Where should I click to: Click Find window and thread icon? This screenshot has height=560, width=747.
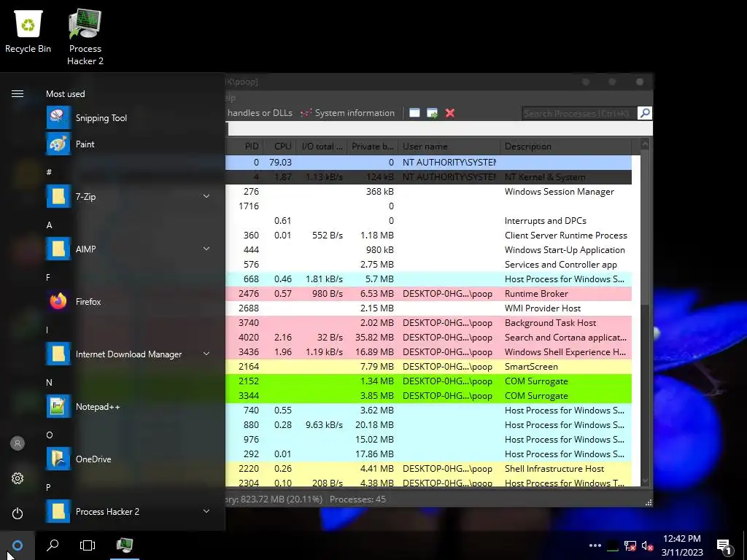(432, 113)
